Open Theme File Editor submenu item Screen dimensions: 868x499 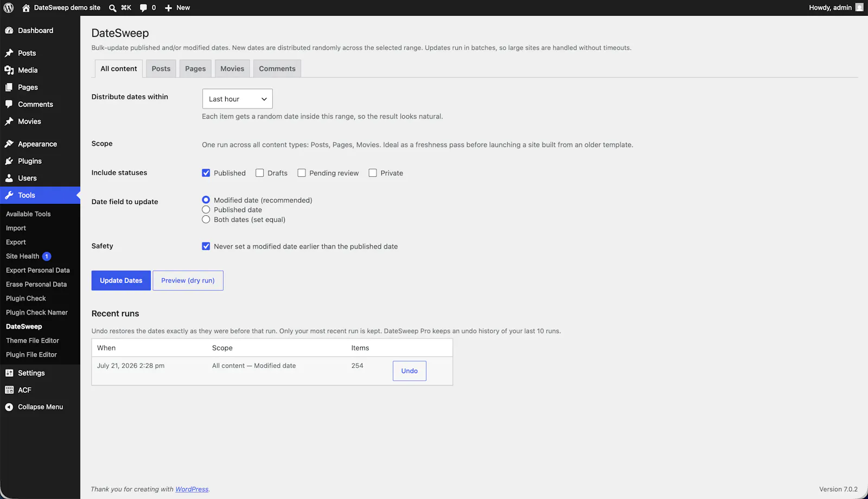(33, 341)
